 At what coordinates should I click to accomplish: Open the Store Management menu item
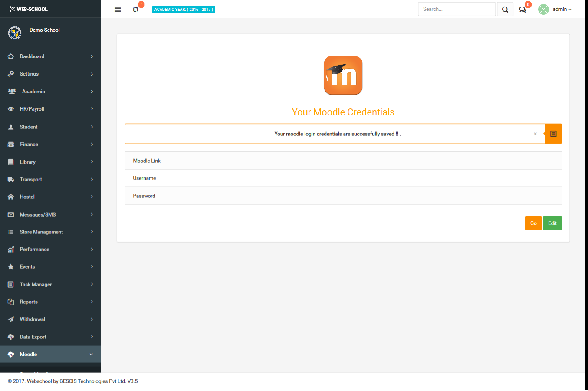tap(50, 232)
